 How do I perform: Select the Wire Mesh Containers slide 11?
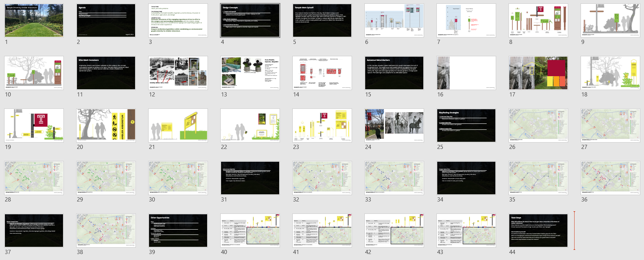(x=106, y=73)
